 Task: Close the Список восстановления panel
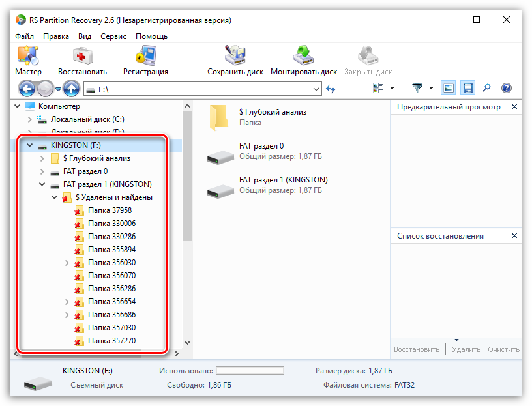point(514,236)
